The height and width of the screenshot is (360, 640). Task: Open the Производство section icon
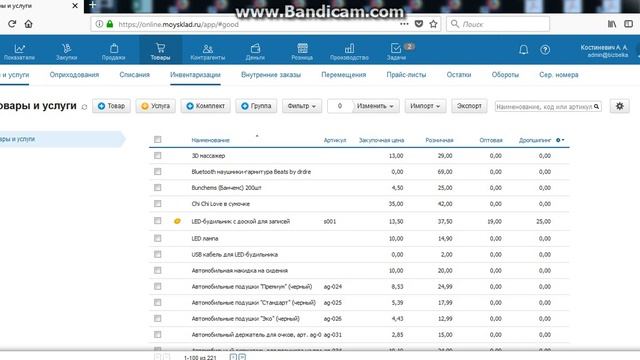point(349,49)
